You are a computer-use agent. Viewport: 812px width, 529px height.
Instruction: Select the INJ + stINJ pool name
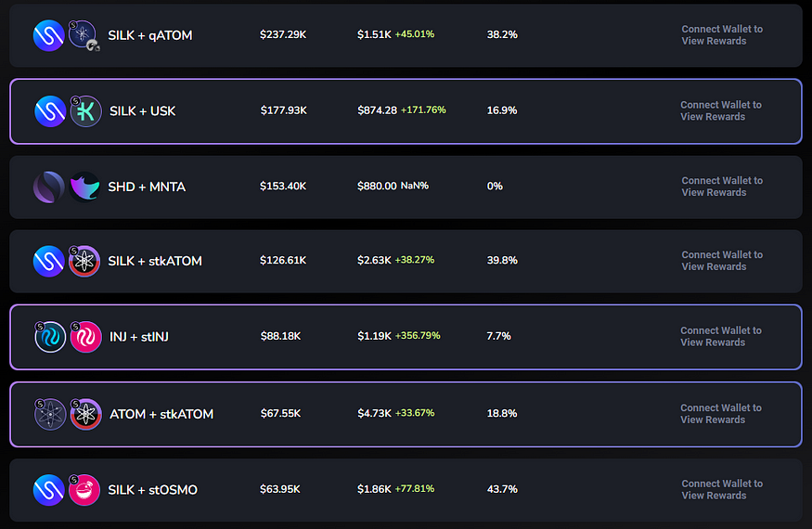[x=139, y=337]
